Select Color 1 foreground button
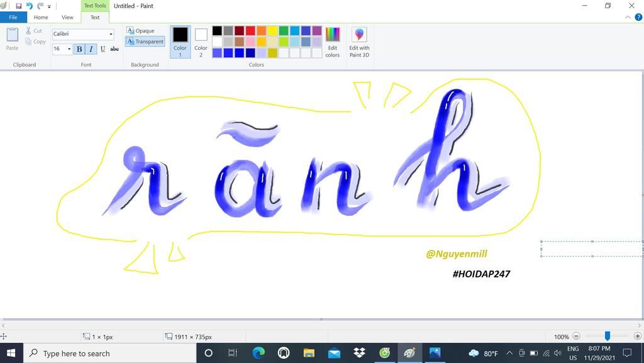 [x=180, y=42]
